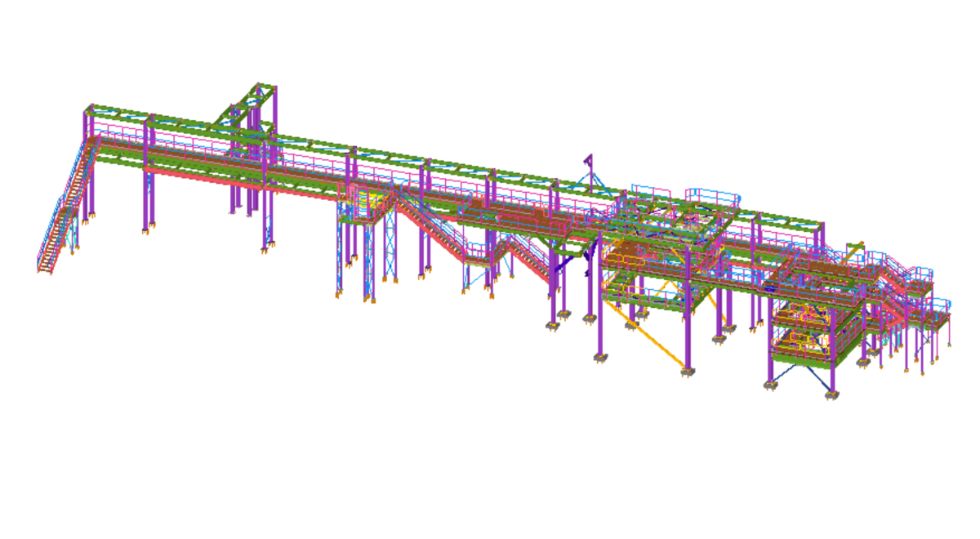Click the purple triangular davit at top
Screen dimensions: 980x539
point(587,162)
